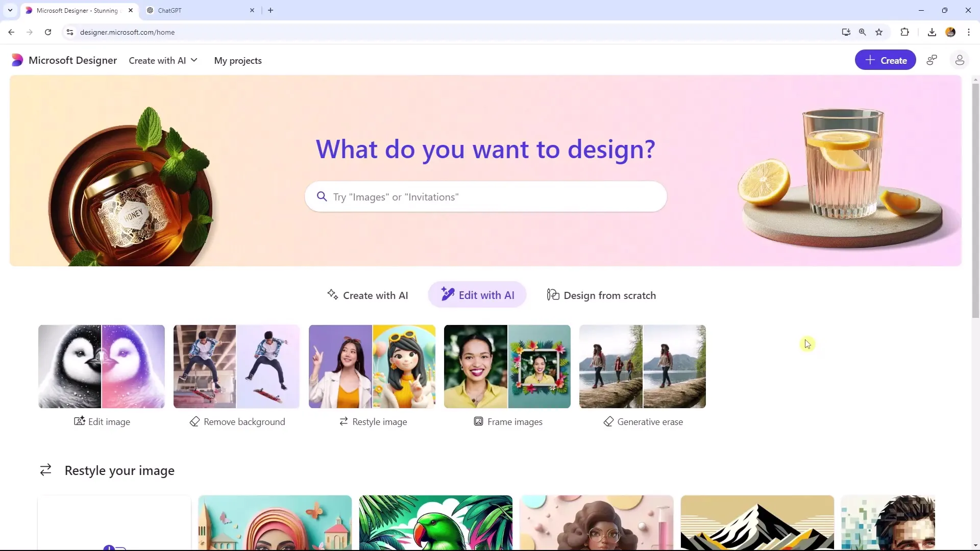The width and height of the screenshot is (980, 551).
Task: Click the plus Create button
Action: 886,60
